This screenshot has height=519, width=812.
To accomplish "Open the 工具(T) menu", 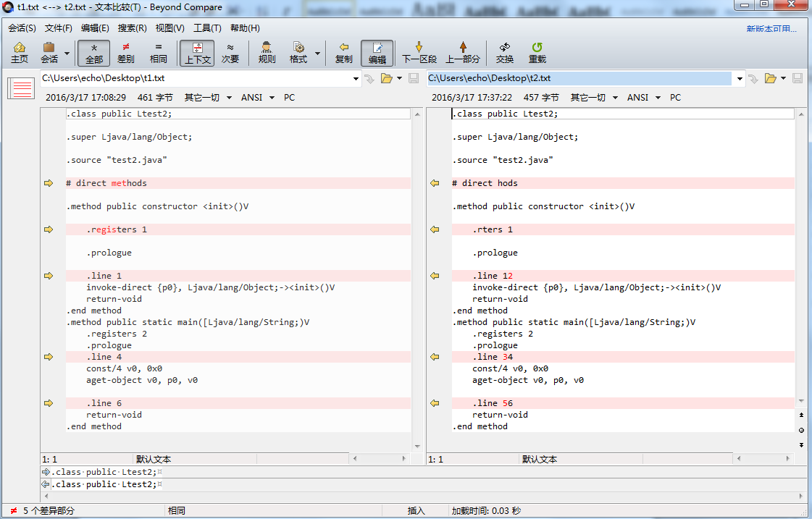I will (x=207, y=28).
